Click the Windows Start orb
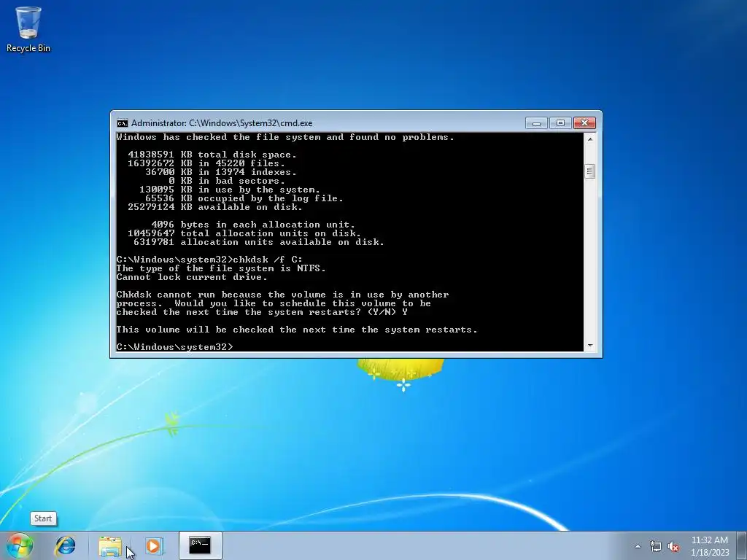The image size is (747, 560). point(20,545)
